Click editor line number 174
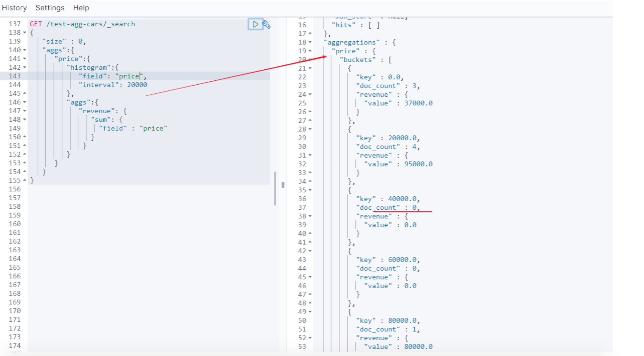Viewport: 644px width, 356px height. pos(15,346)
